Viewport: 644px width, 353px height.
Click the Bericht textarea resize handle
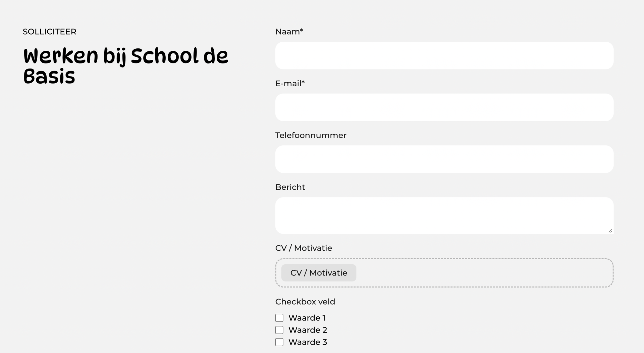610,231
